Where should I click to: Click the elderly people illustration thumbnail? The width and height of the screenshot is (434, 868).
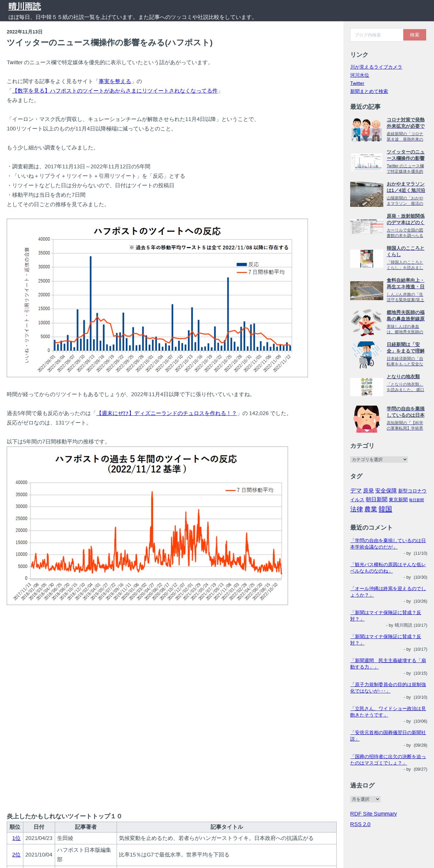366,130
